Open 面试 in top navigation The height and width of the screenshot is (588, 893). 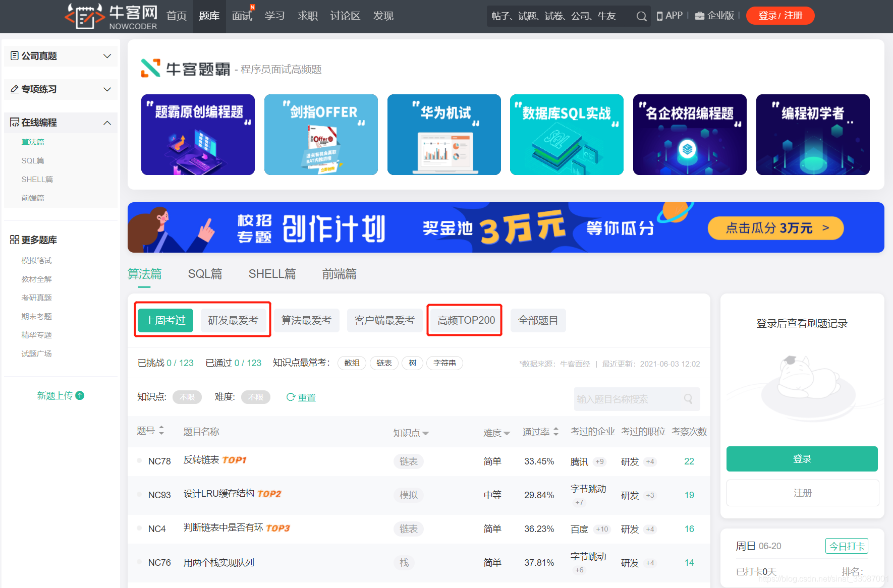point(242,16)
